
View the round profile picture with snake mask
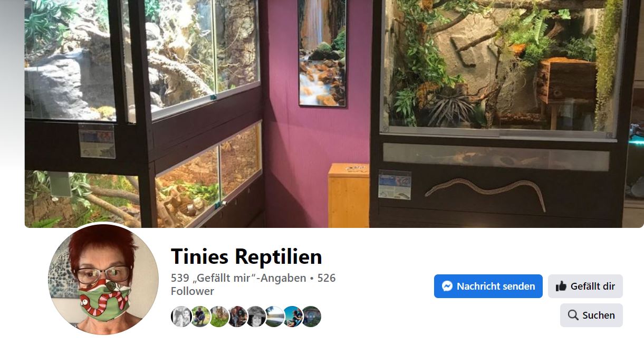[103, 280]
